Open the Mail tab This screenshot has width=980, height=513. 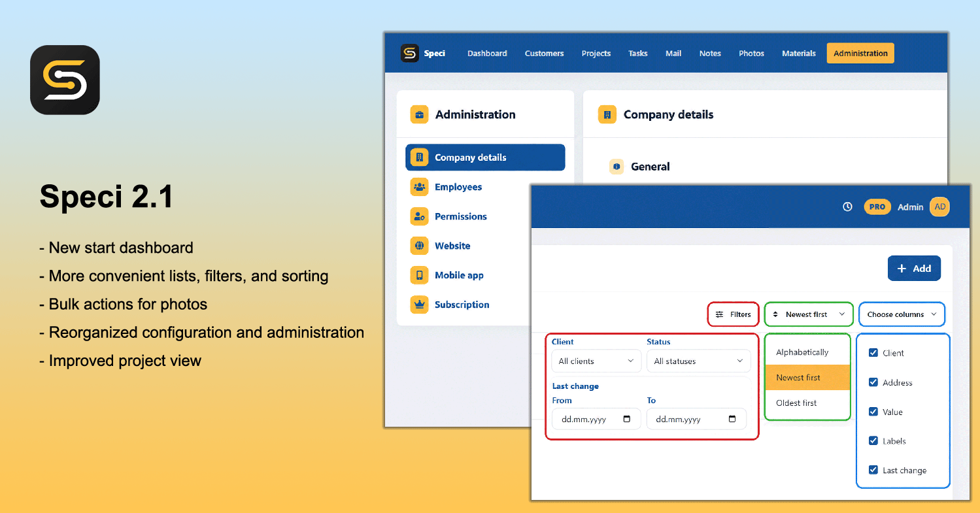[x=673, y=54]
